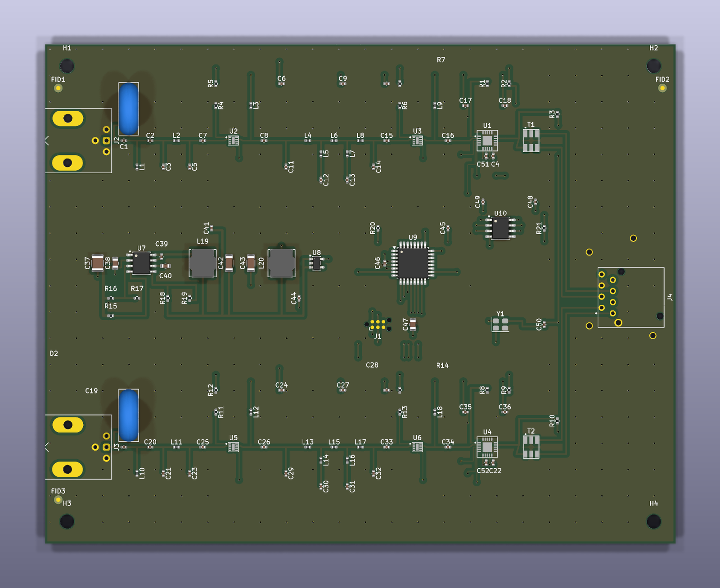Viewport: 720px width, 588px height.
Task: Click mounting hole H2
Action: pos(653,66)
